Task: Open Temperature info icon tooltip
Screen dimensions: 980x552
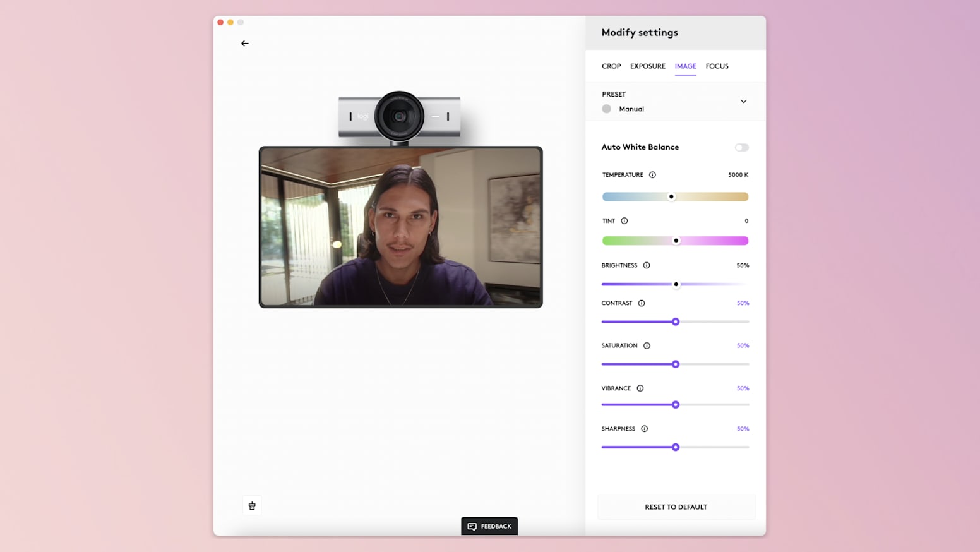Action: [x=652, y=175]
